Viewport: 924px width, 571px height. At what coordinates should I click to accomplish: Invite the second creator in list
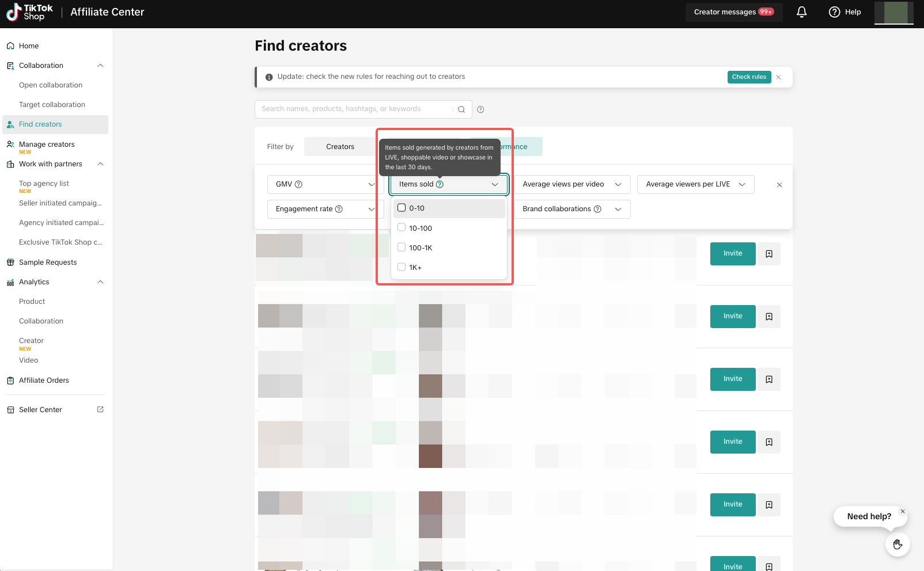point(732,316)
